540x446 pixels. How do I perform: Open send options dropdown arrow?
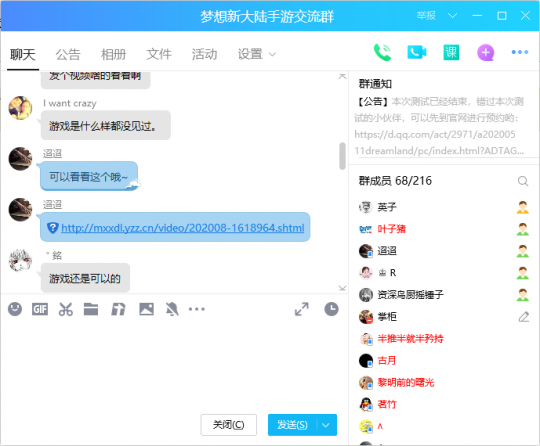pyautogui.click(x=325, y=425)
